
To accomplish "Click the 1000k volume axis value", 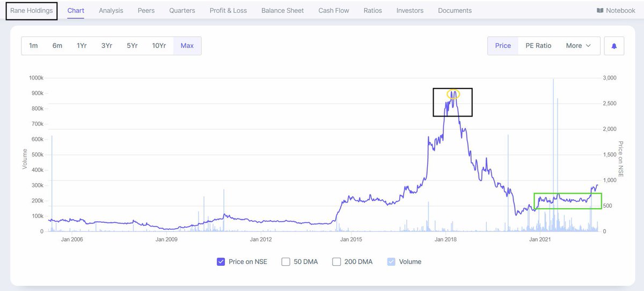I will point(36,78).
